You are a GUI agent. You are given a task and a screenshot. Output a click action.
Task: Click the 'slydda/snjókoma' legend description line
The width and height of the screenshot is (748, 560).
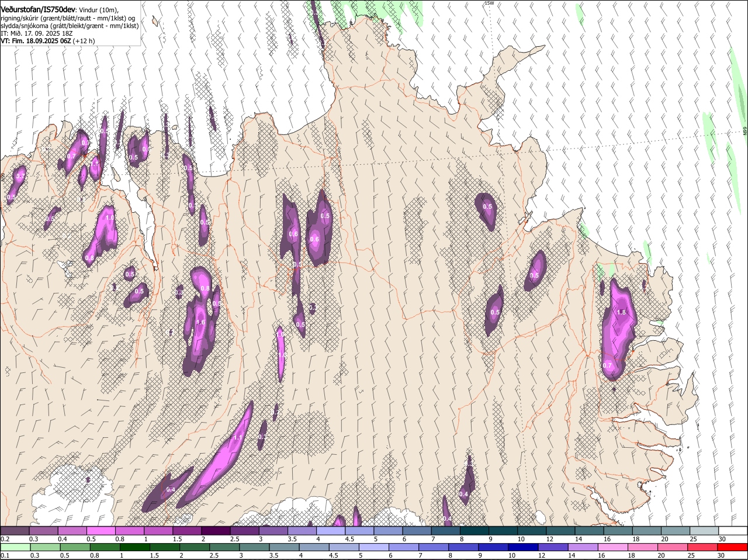(70, 26)
